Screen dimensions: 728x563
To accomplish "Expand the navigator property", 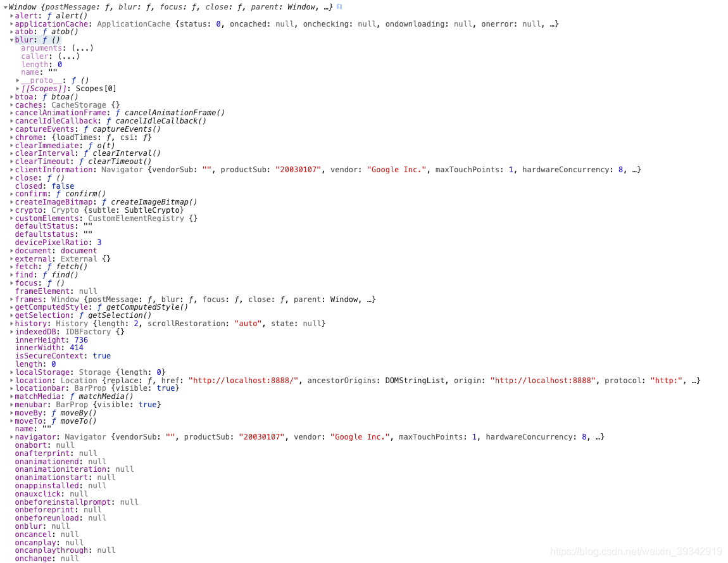I will [x=11, y=437].
